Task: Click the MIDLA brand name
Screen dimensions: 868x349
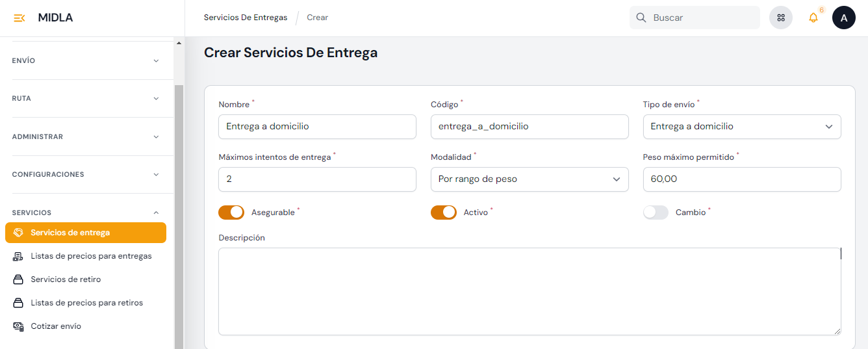Action: 55,18
